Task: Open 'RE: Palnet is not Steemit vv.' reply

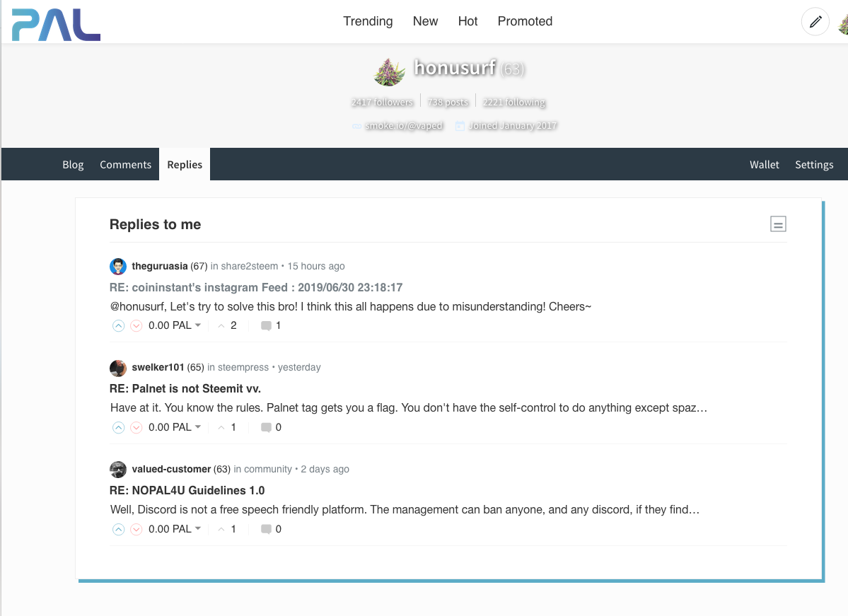Action: tap(185, 388)
